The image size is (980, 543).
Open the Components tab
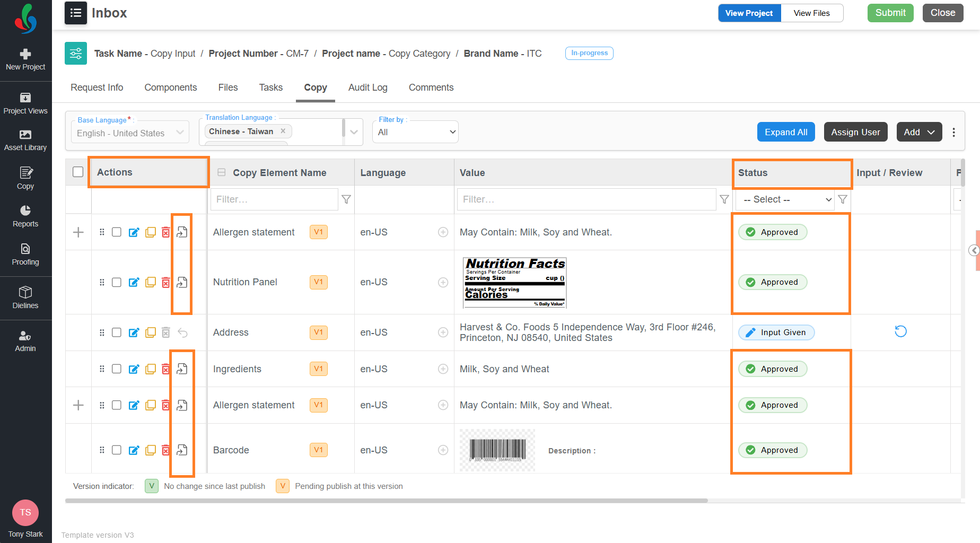171,87
